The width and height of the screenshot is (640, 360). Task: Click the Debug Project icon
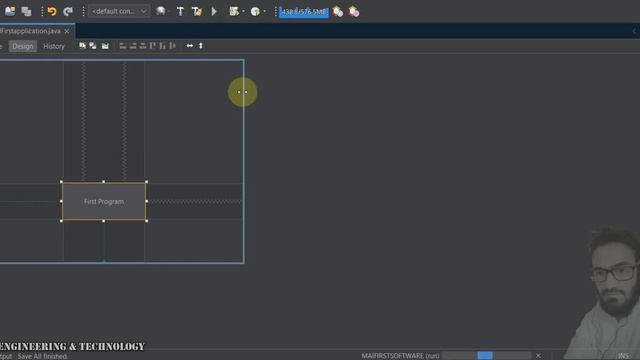point(234,11)
